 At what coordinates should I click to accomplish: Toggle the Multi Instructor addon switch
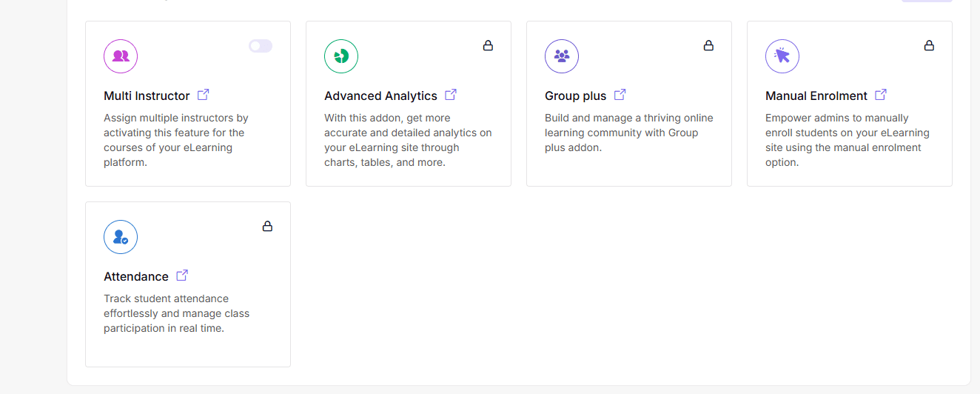(x=261, y=46)
